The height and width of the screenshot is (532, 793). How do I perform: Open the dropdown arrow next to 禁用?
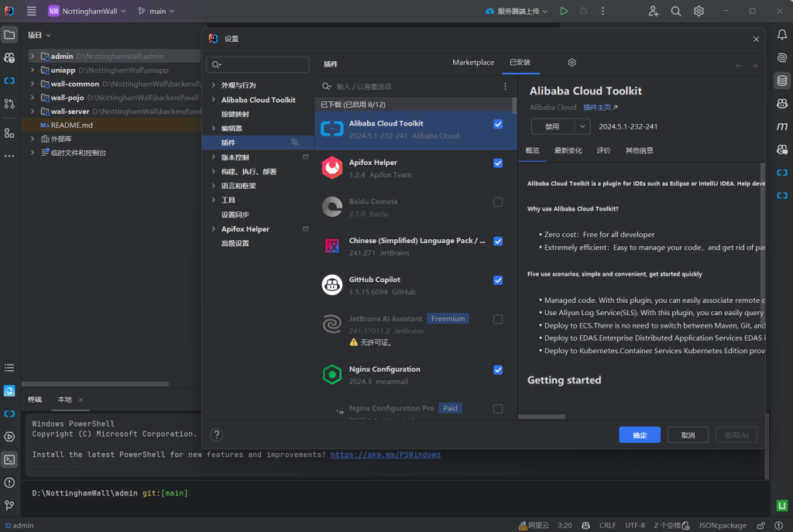pyautogui.click(x=583, y=126)
